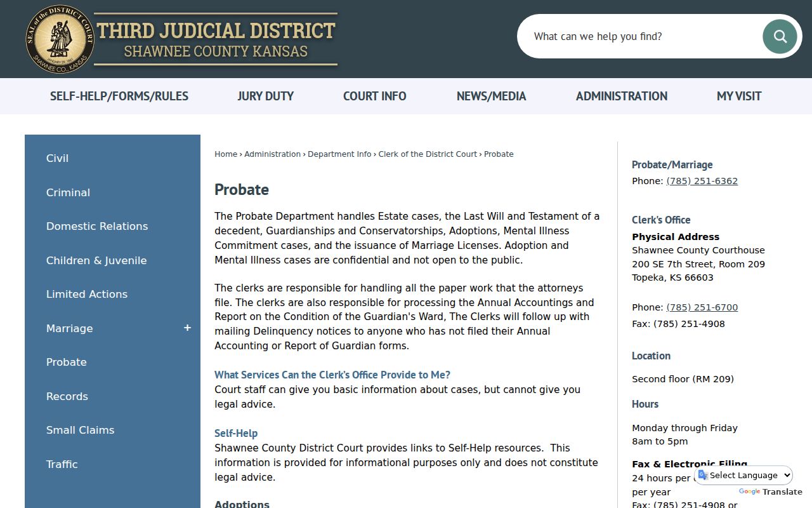The image size is (812, 508).
Task: Click the 'Monday through Friday' hours text
Action: [684, 428]
